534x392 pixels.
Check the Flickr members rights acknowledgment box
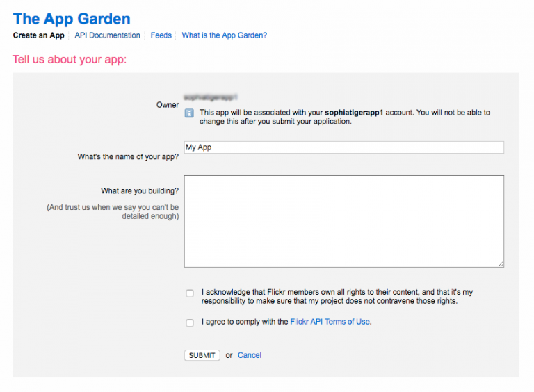point(190,293)
